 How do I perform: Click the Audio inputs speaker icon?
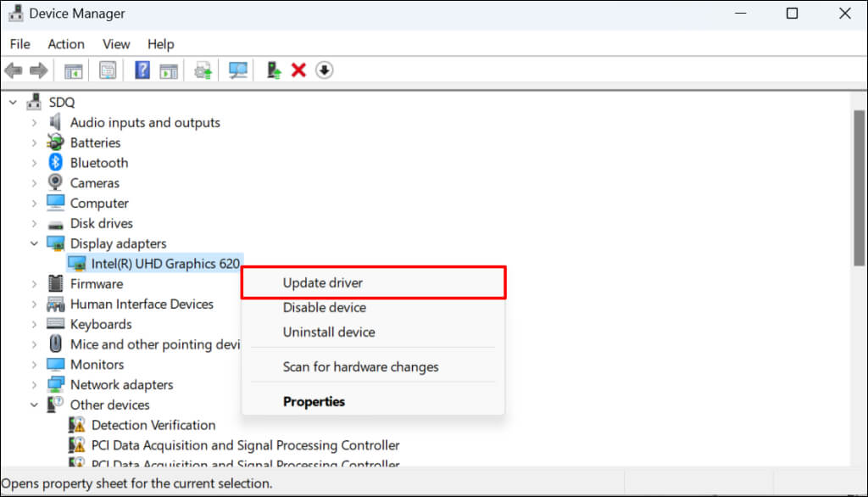pyautogui.click(x=55, y=122)
